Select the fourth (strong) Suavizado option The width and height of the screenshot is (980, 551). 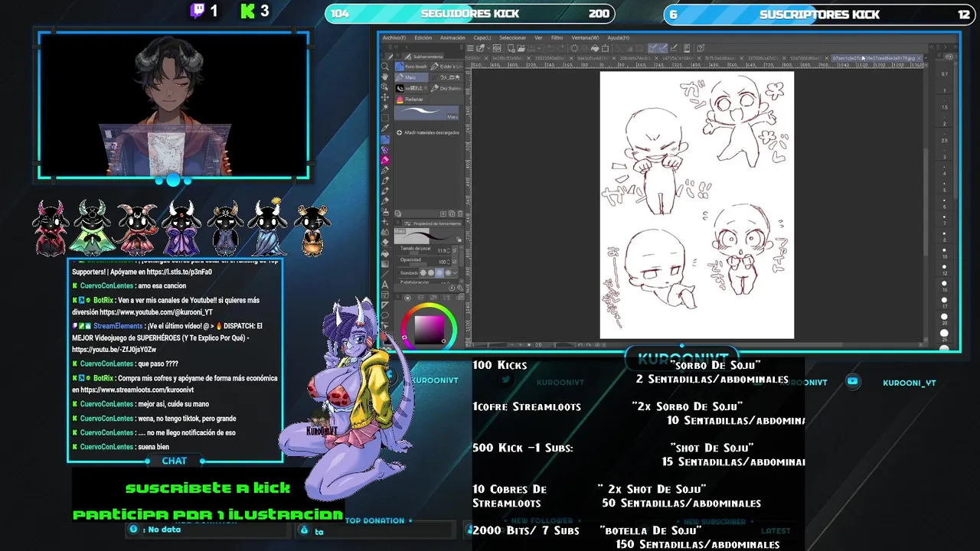tap(448, 272)
